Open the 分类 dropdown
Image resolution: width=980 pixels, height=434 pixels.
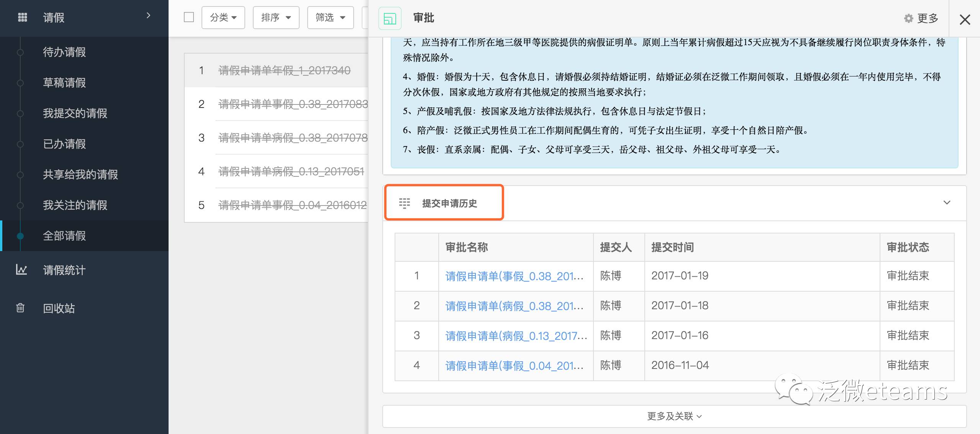point(223,17)
